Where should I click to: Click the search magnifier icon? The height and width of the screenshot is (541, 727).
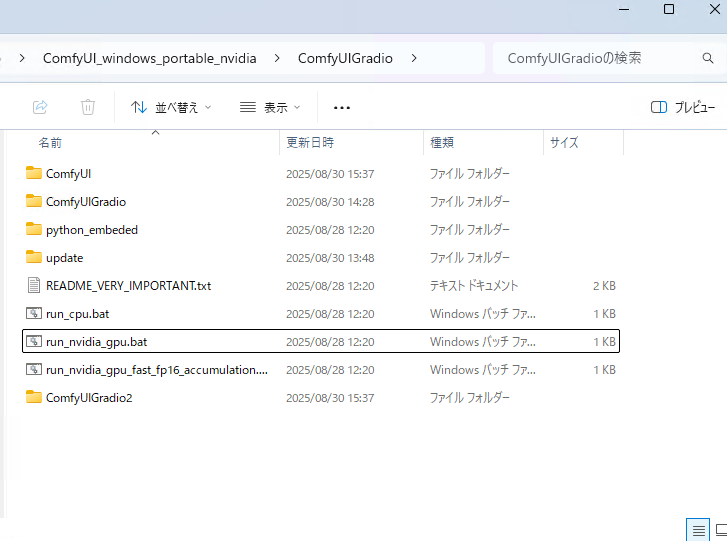tap(708, 58)
